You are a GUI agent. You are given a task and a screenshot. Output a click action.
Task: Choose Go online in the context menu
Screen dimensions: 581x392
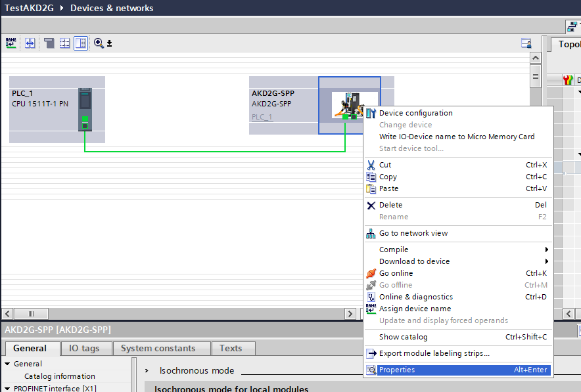458,273
